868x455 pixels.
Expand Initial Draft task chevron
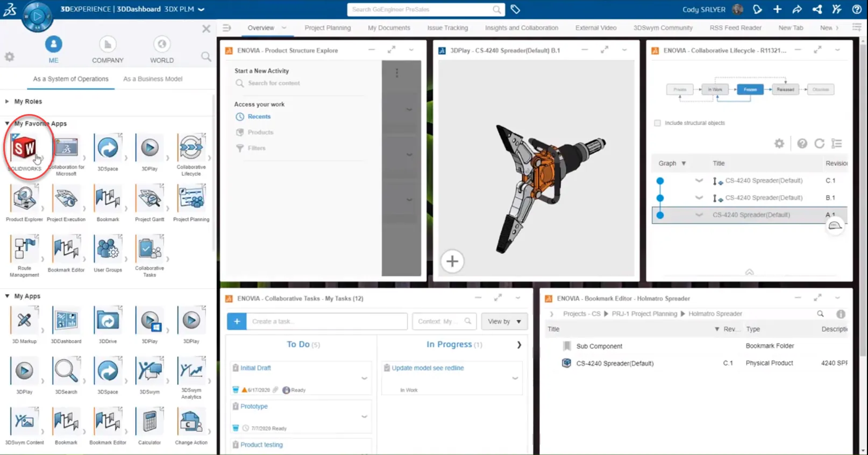(x=364, y=378)
